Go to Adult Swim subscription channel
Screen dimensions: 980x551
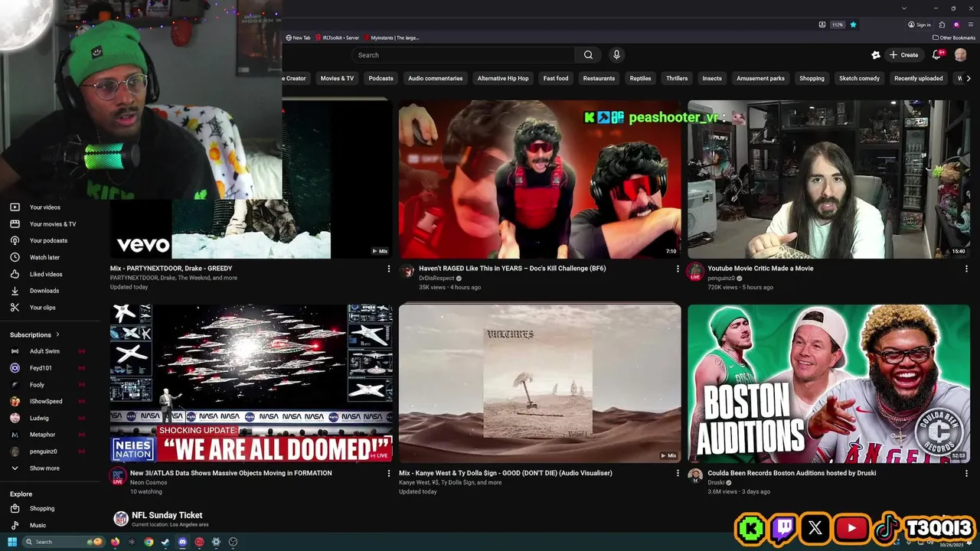(44, 351)
